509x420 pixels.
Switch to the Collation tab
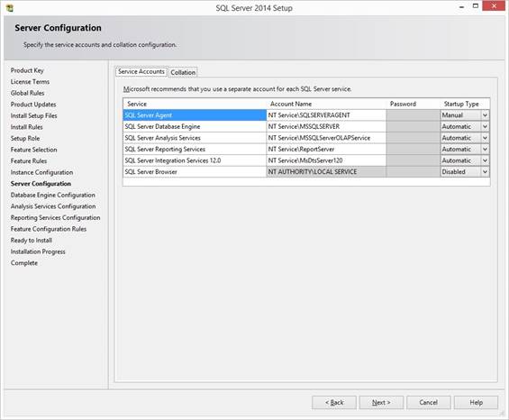(183, 72)
